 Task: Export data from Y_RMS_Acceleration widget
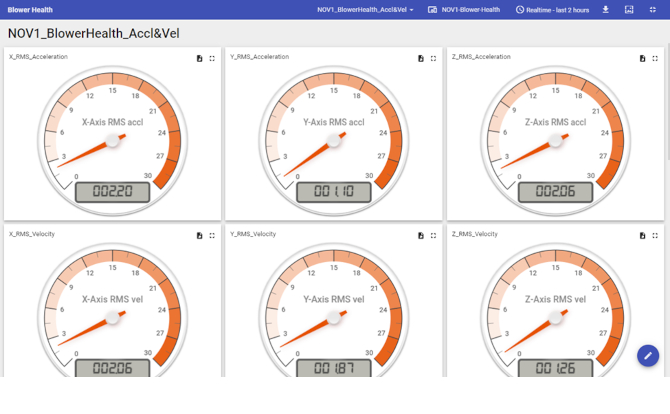click(421, 58)
